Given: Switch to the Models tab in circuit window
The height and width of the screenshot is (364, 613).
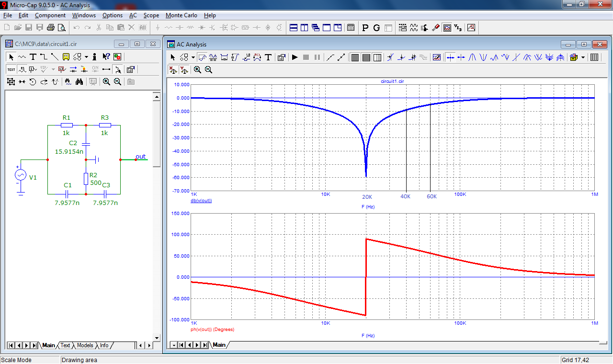Looking at the screenshot, I should [85, 345].
